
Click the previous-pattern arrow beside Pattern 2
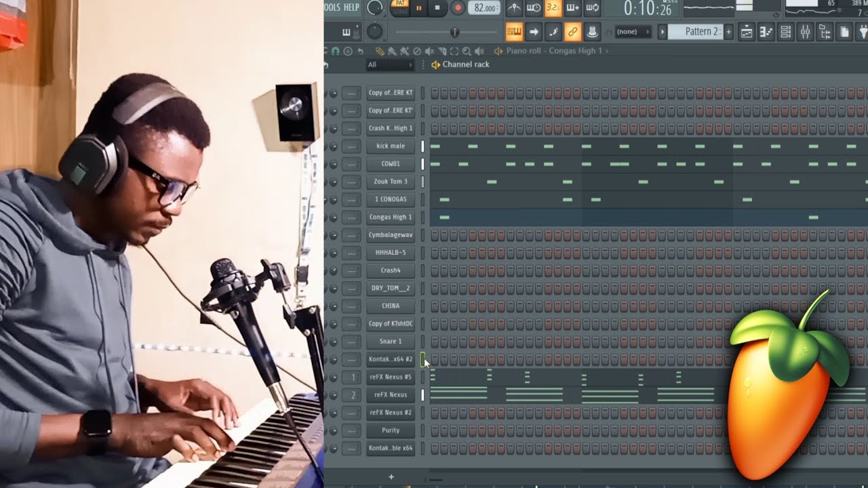[x=663, y=32]
